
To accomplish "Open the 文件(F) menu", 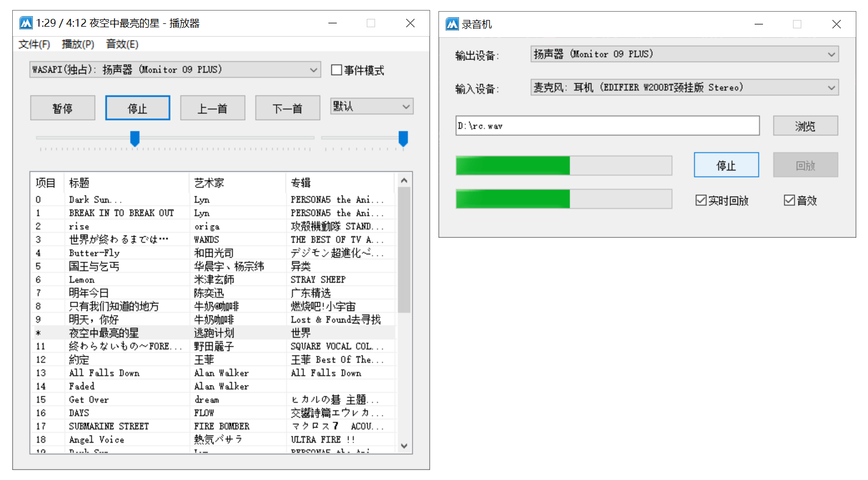I will (x=34, y=44).
